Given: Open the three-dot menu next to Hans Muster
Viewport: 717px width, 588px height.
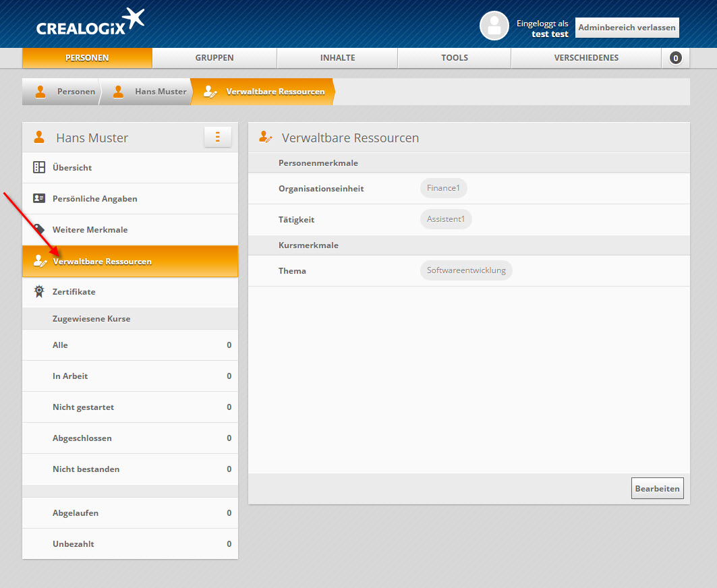Looking at the screenshot, I should click(217, 137).
